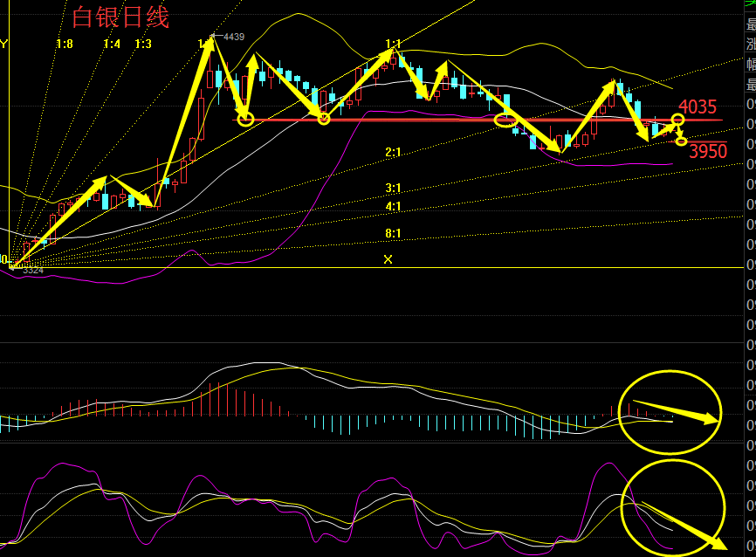Click the 8:1 Gann angle label

point(393,233)
